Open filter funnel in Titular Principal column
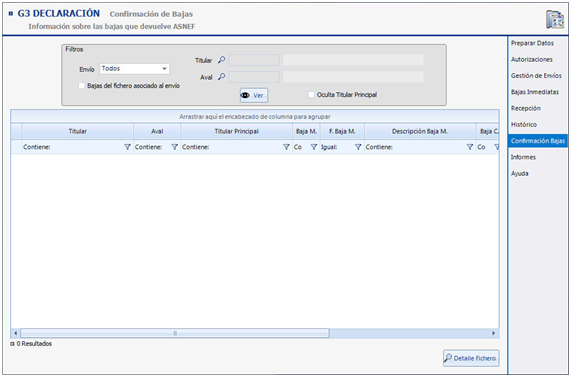This screenshot has height=377, width=571. click(x=286, y=147)
